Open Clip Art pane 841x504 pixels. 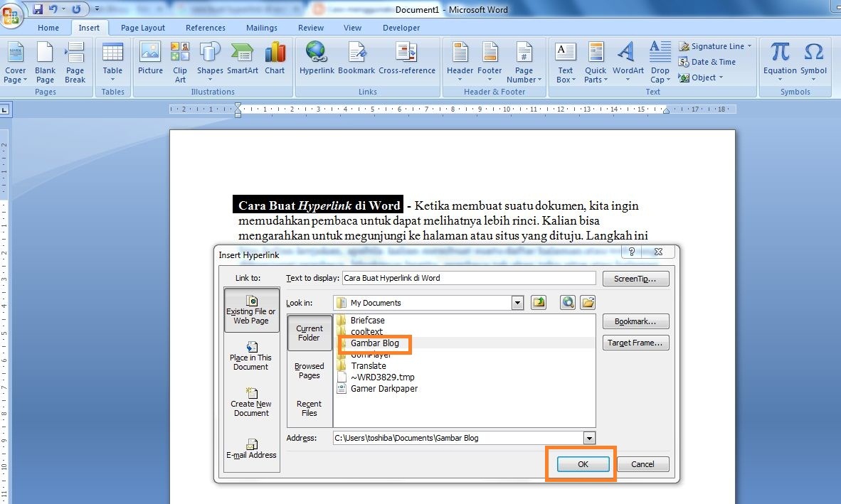click(180, 63)
